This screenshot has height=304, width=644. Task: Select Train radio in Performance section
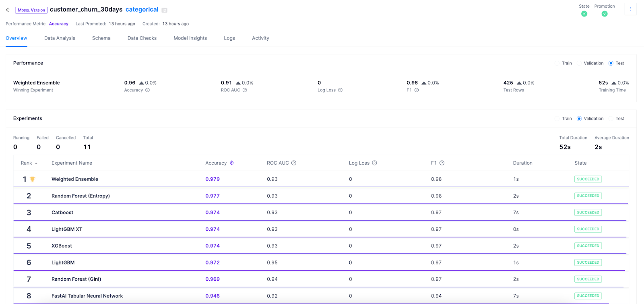tap(557, 63)
